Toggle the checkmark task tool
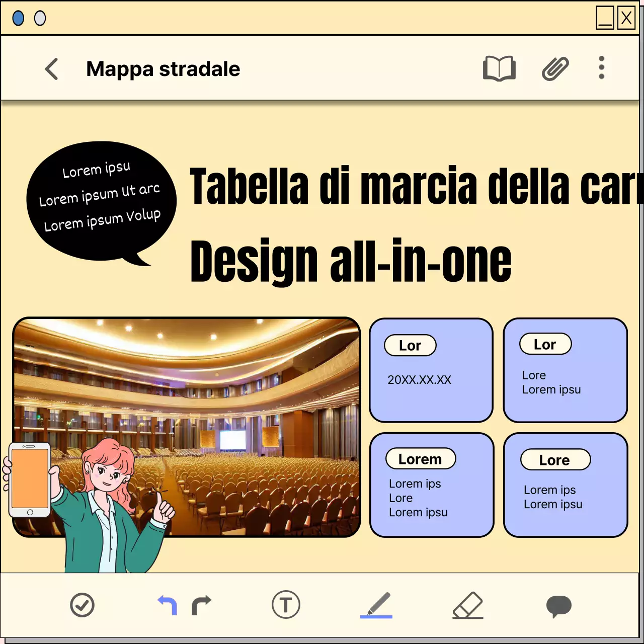The height and width of the screenshot is (644, 644). coord(82,605)
